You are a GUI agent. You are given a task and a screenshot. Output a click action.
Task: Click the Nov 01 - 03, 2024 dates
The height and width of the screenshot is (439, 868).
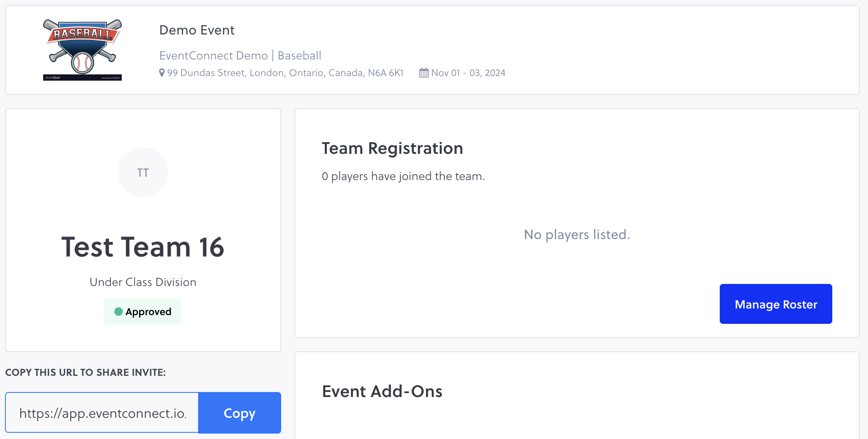[x=468, y=73]
